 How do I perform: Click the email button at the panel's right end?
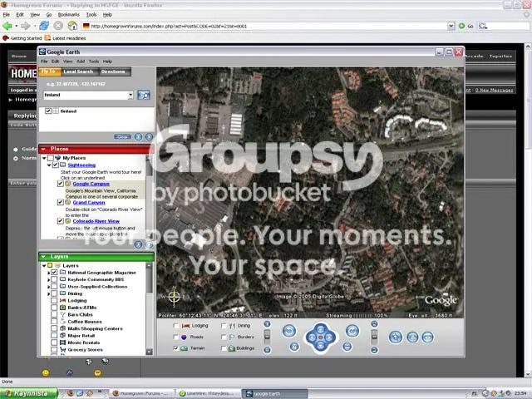click(x=428, y=337)
